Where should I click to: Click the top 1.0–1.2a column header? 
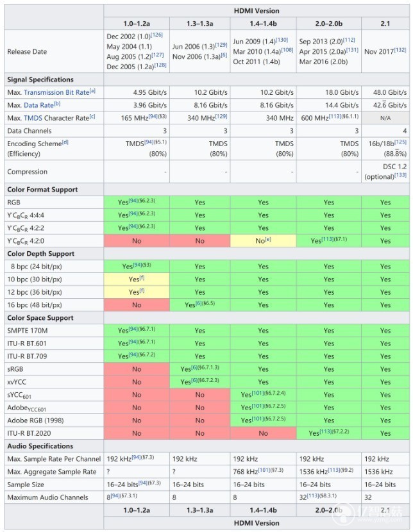[137, 24]
